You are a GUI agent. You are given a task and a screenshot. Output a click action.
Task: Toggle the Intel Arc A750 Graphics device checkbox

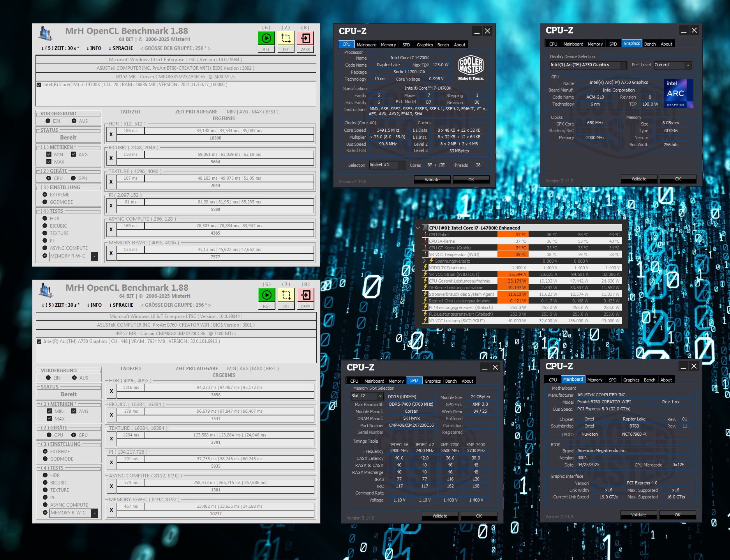39,341
